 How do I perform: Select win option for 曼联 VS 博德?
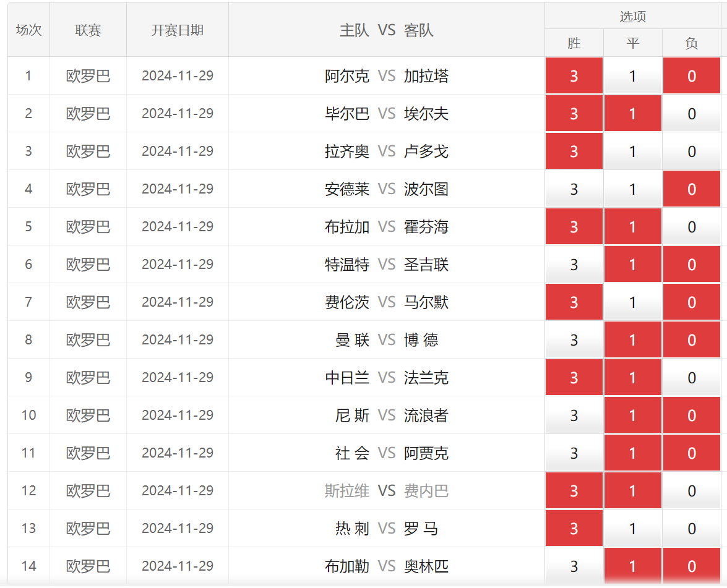pos(574,340)
